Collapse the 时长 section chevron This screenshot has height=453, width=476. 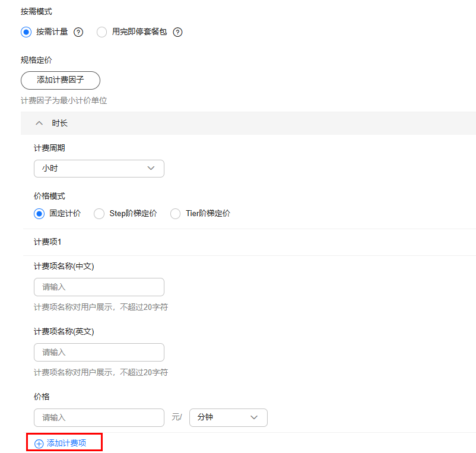pos(39,123)
